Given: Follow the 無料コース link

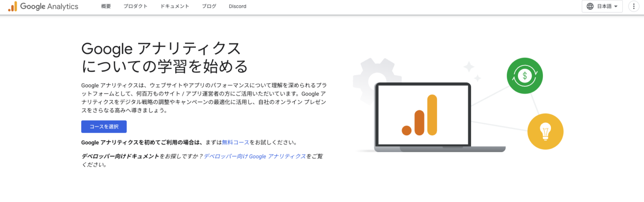Looking at the screenshot, I should click(x=236, y=143).
